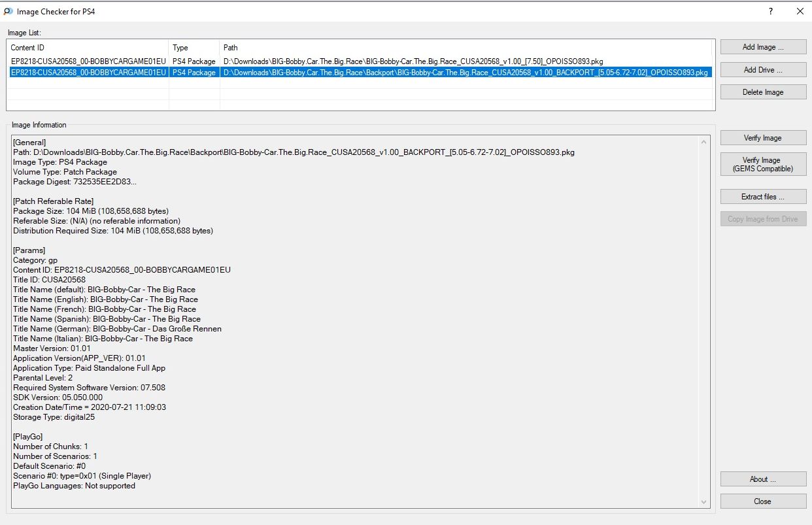Click the [Params] section heading
Viewport: 812px width, 525px height.
coord(29,250)
